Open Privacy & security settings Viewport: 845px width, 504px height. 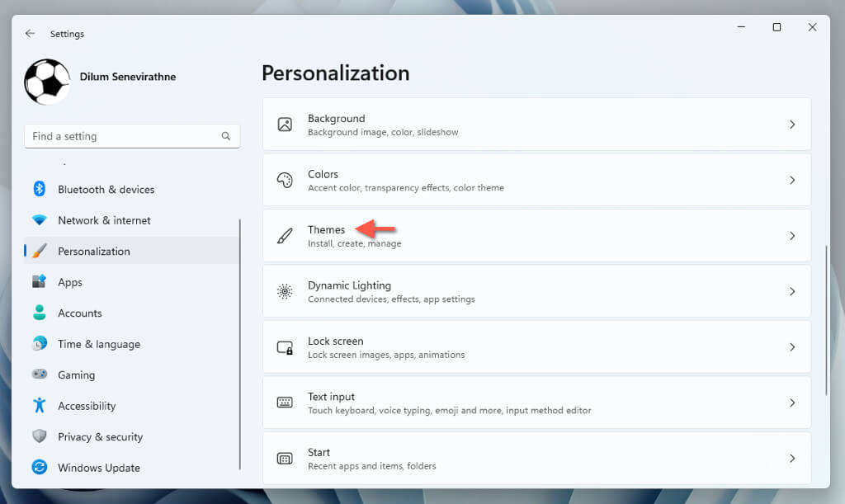[131, 436]
